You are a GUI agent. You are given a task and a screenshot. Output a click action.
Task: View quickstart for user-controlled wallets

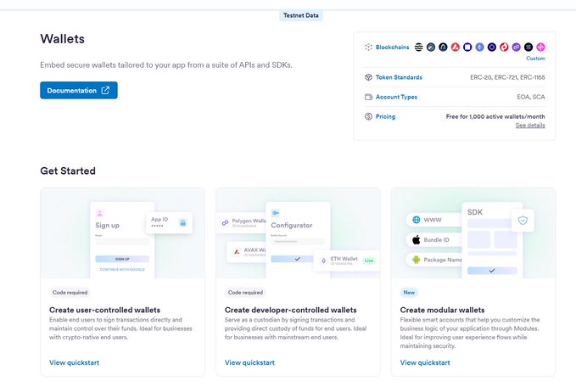coord(74,362)
